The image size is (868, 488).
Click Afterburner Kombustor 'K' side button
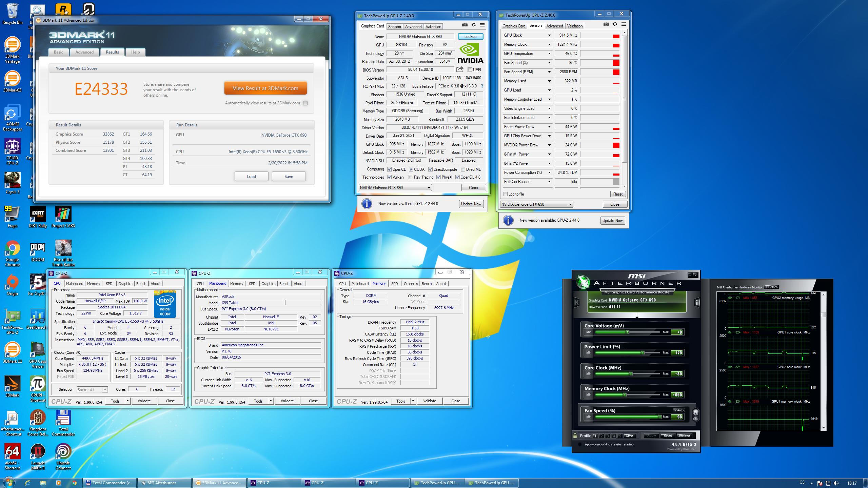click(576, 302)
